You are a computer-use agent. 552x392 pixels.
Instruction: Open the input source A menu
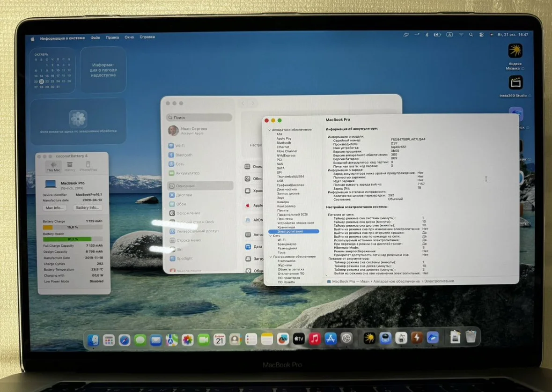pos(449,35)
